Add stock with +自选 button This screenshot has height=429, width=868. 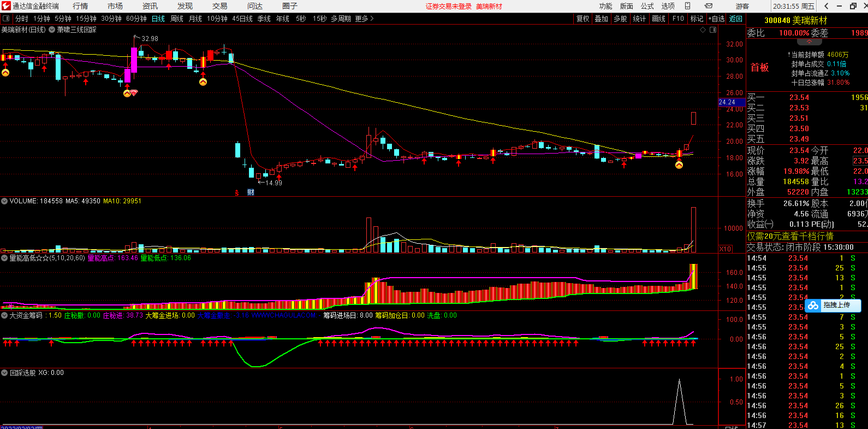click(x=717, y=19)
